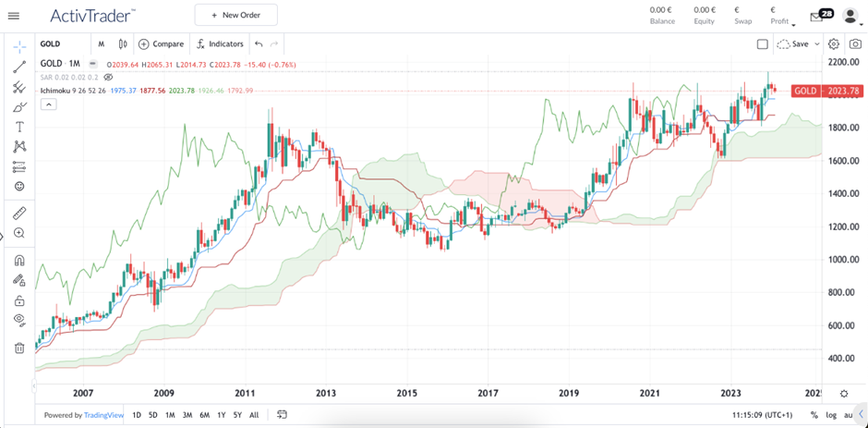Toggle fullscreen mode square icon
Screen dimensions: 868x428
(x=762, y=43)
